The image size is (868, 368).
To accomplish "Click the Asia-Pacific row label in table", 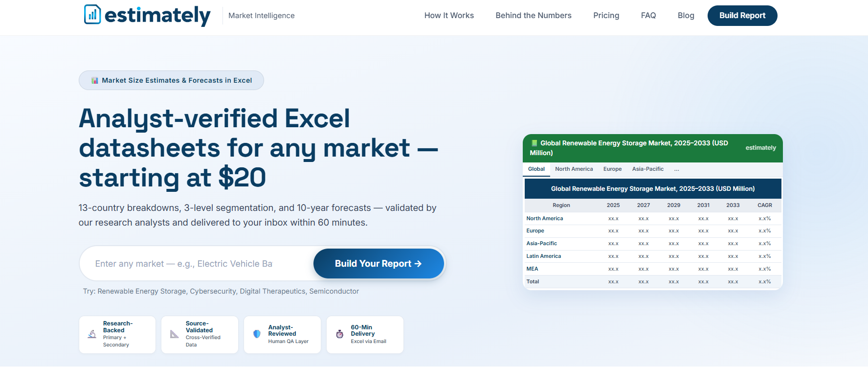I will pyautogui.click(x=541, y=244).
